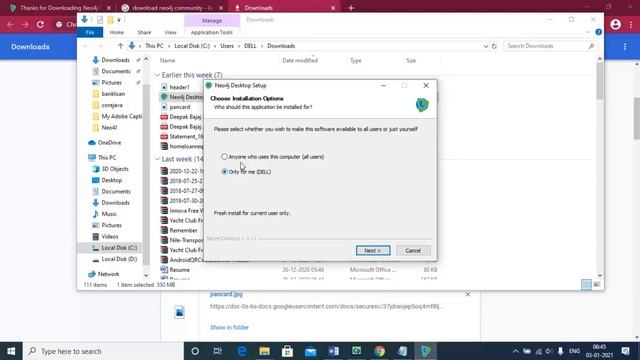This screenshot has width=640, height=360.
Task: Click 'Show in folder' link in Chrome
Action: [229, 327]
